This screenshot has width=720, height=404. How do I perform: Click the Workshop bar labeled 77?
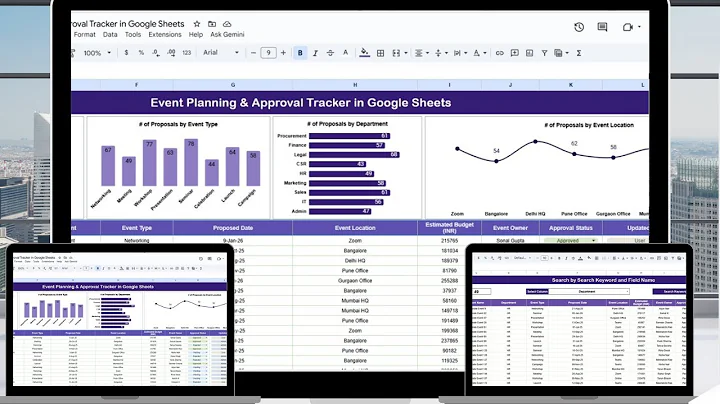pos(150,163)
